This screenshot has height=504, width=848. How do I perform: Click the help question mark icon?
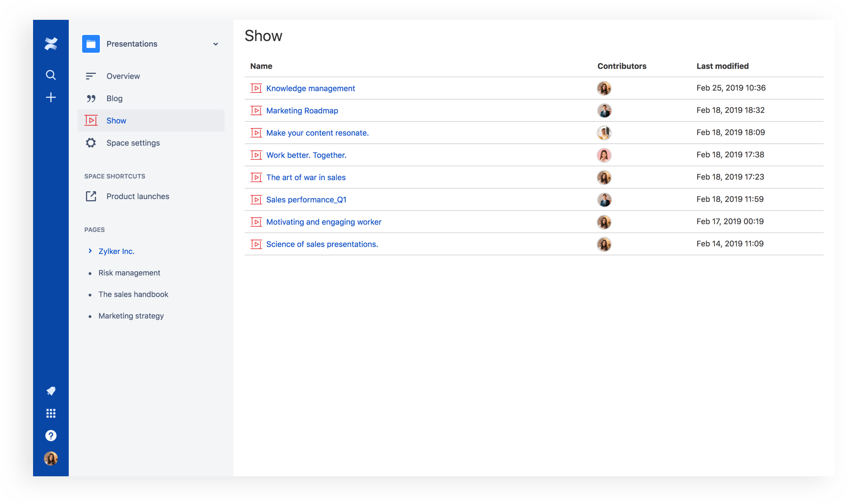[x=50, y=435]
